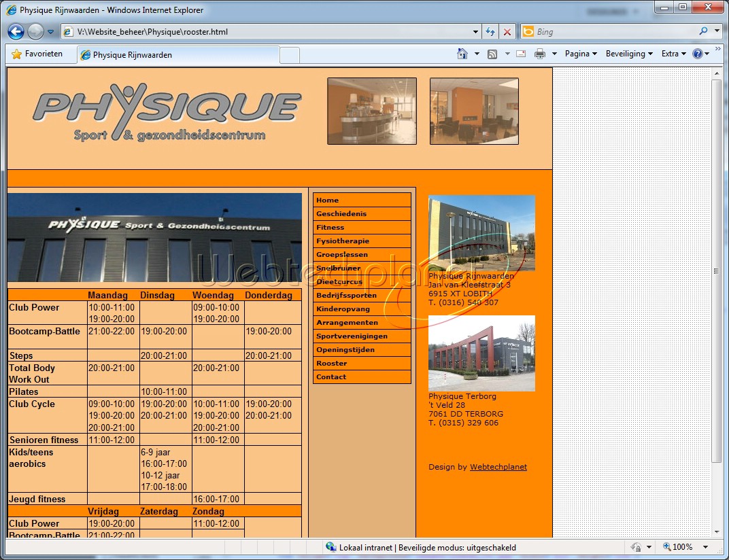729x560 pixels.
Task: Open the Fitness navigation link
Action: click(362, 227)
